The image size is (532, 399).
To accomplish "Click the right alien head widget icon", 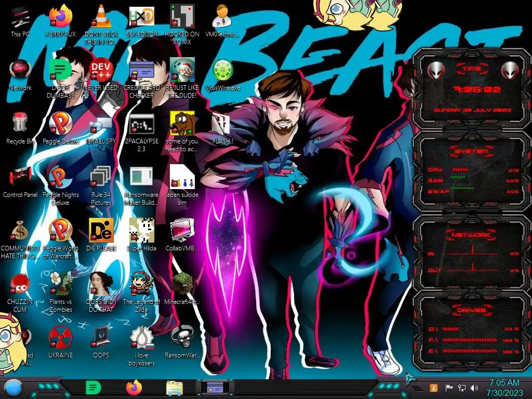I will coord(510,70).
